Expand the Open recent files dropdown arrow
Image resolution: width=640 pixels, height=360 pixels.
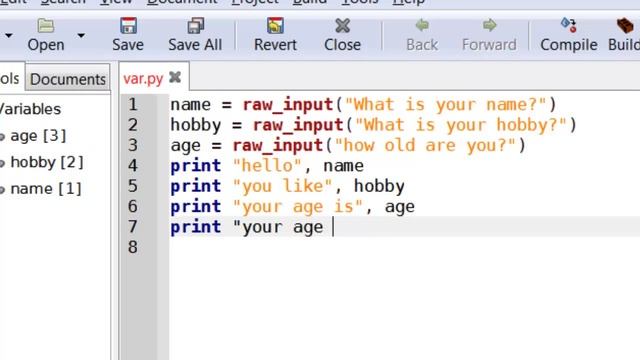click(81, 36)
